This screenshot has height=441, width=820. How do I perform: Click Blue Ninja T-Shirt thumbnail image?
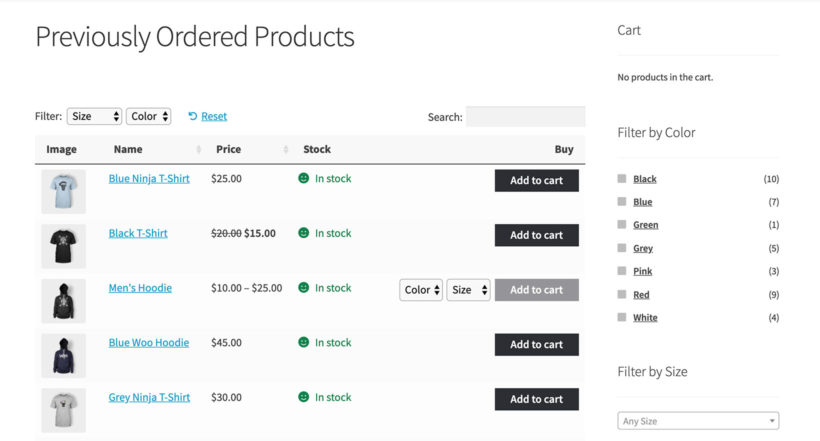pos(63,191)
